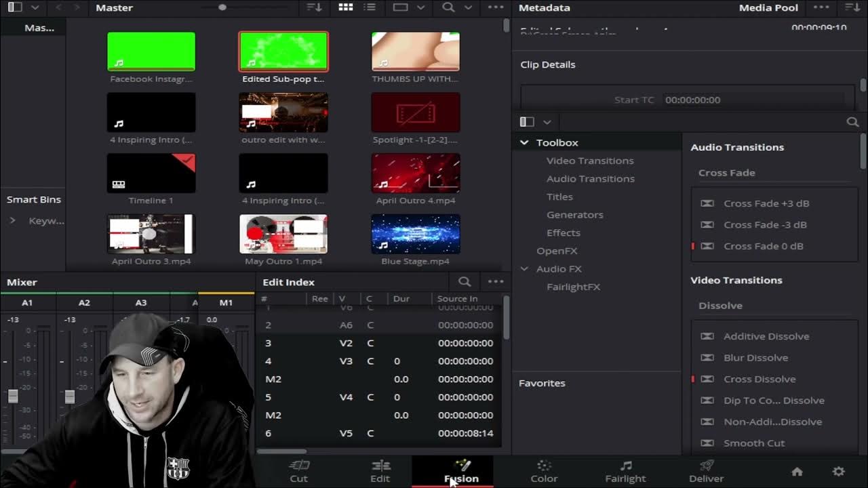Toggle the effects library toolbox panel icon
Viewport: 868px width, 488px height.
(x=527, y=122)
